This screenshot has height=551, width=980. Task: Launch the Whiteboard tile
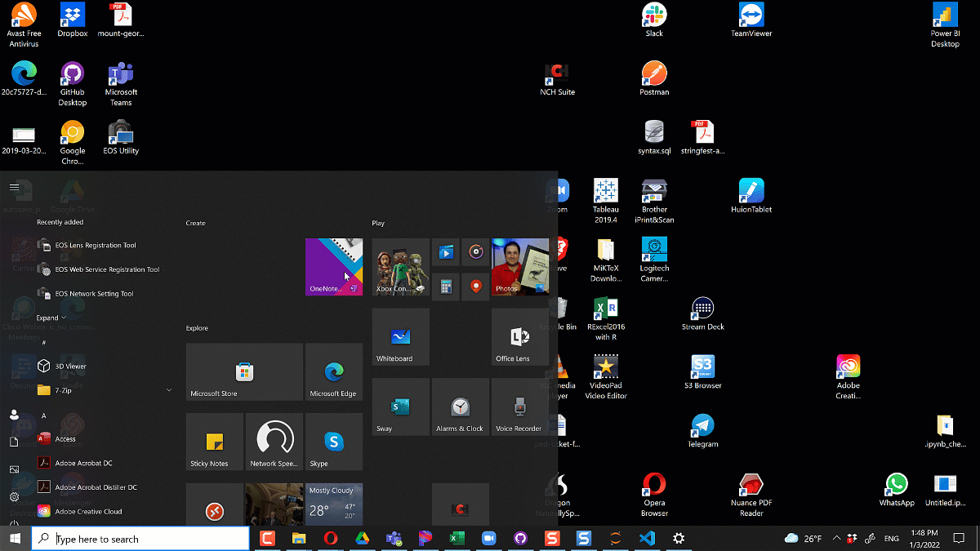coord(400,337)
